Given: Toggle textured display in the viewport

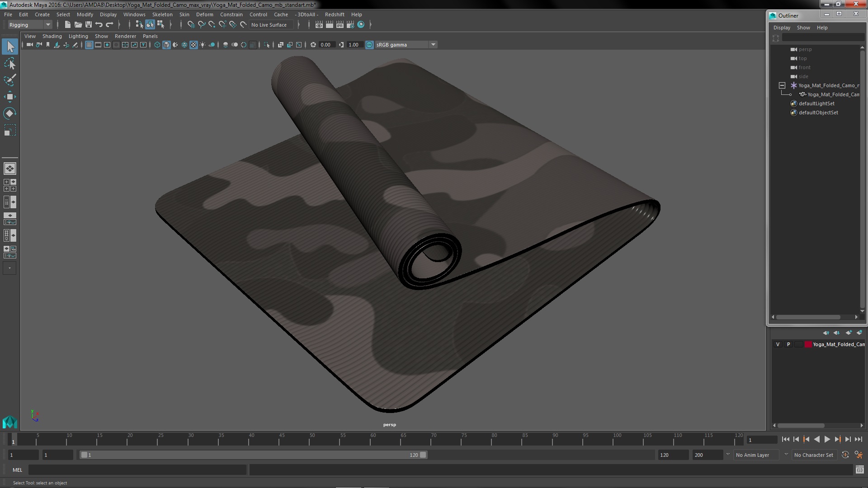Looking at the screenshot, I should coord(193,45).
